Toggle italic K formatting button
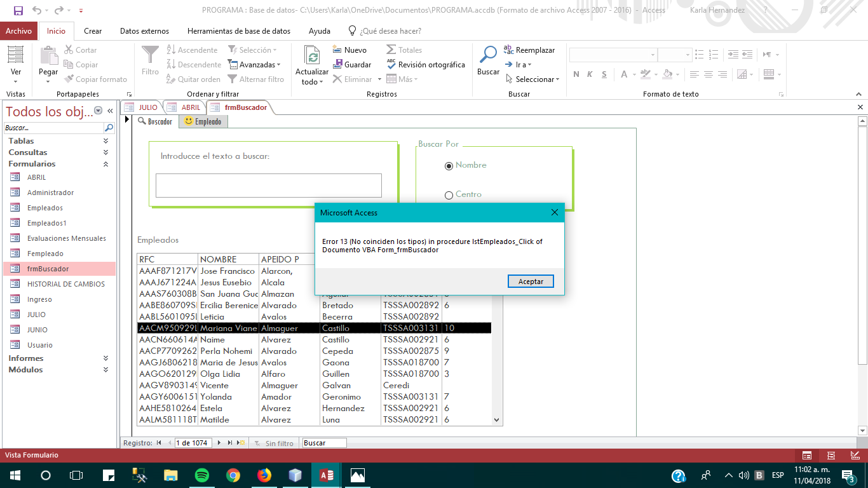 pyautogui.click(x=590, y=74)
